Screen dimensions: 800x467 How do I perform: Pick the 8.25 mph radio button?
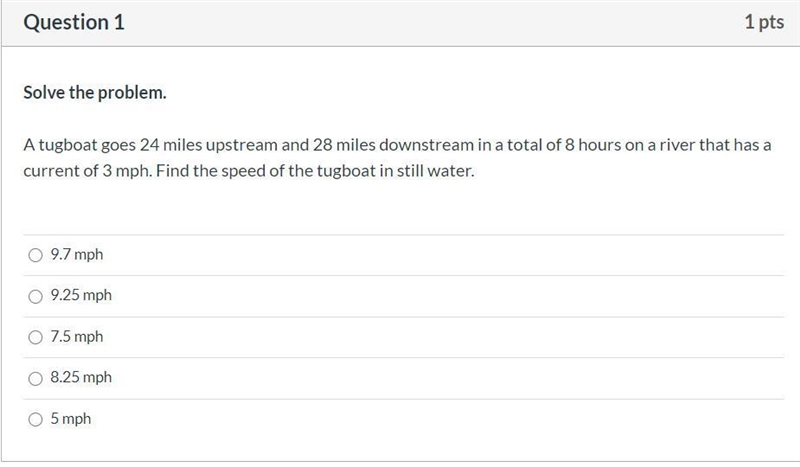pos(35,378)
